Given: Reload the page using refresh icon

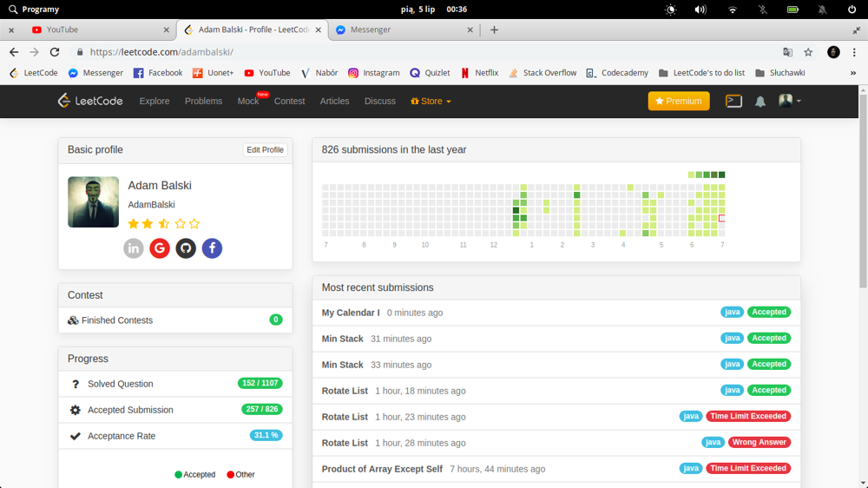Looking at the screenshot, I should pos(55,52).
